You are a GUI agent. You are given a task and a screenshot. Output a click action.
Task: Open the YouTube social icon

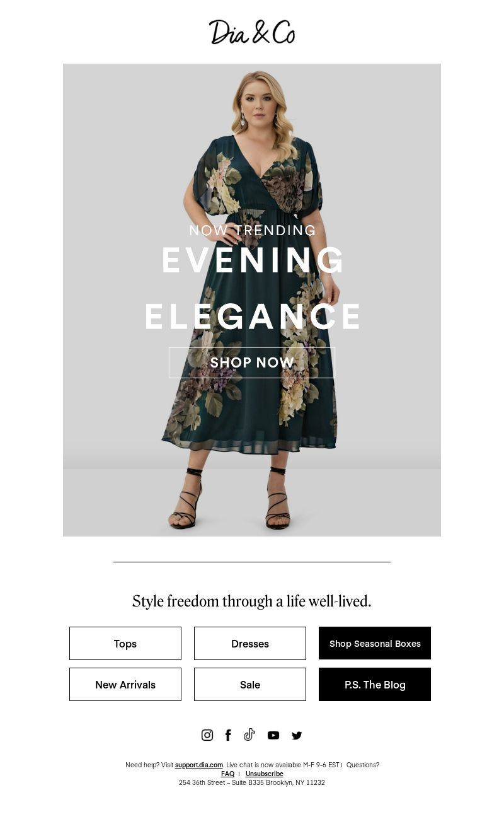tap(273, 735)
